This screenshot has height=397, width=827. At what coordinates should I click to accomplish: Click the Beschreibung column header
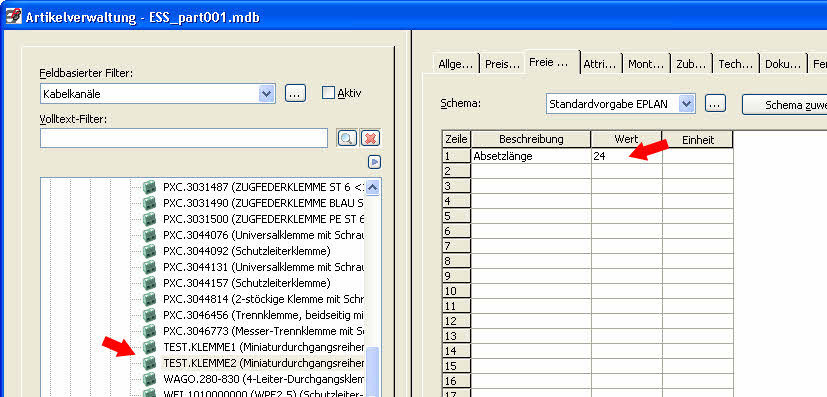(531, 139)
